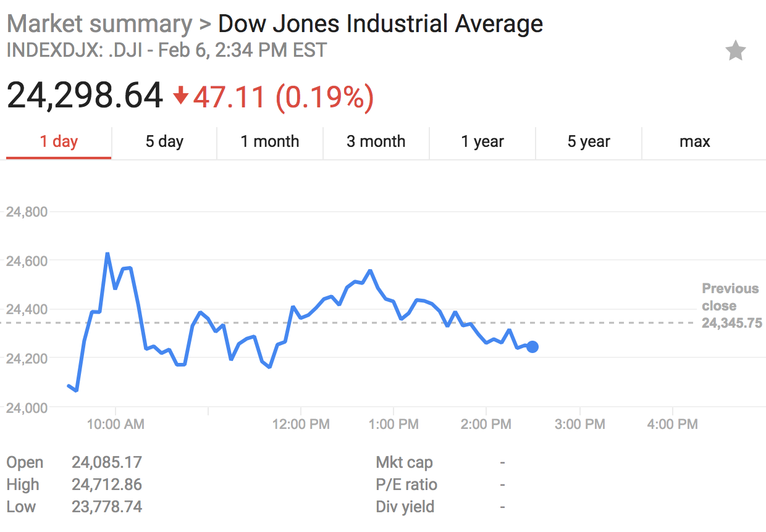The image size is (766, 532).
Task: Click the Market summary link
Action: click(99, 24)
